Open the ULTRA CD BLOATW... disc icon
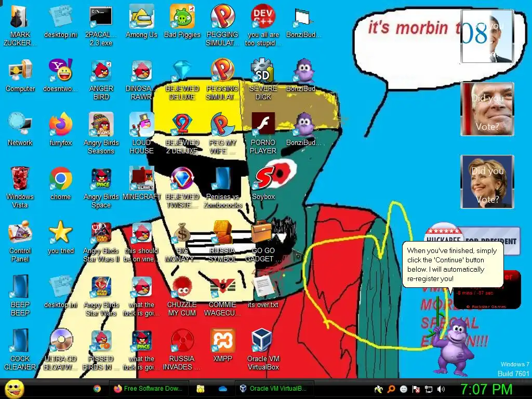Image resolution: width=532 pixels, height=399 pixels. 60,350
